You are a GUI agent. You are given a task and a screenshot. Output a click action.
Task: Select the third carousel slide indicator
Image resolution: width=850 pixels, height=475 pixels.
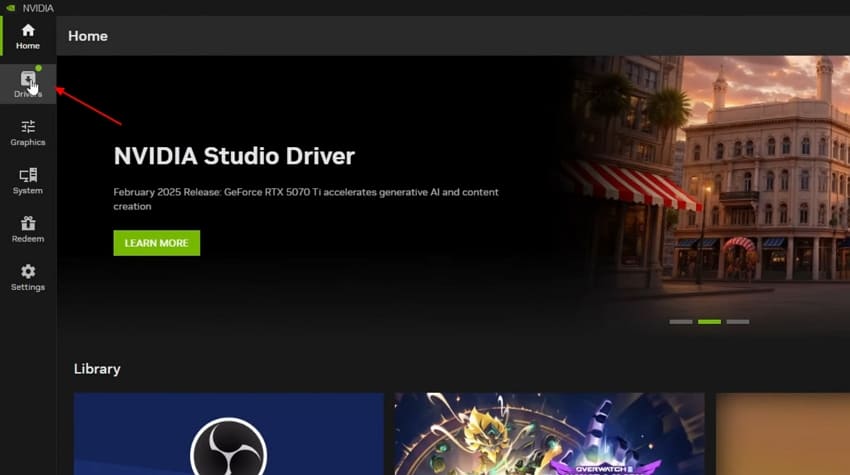(738, 322)
